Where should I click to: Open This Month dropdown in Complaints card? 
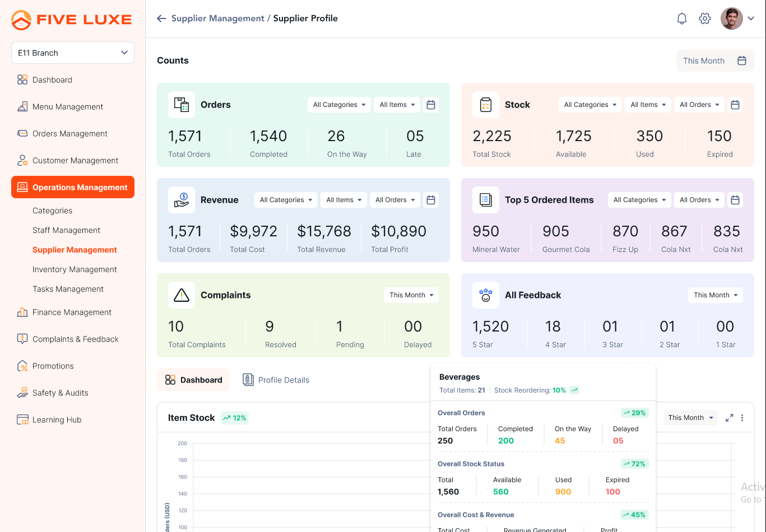pos(411,295)
